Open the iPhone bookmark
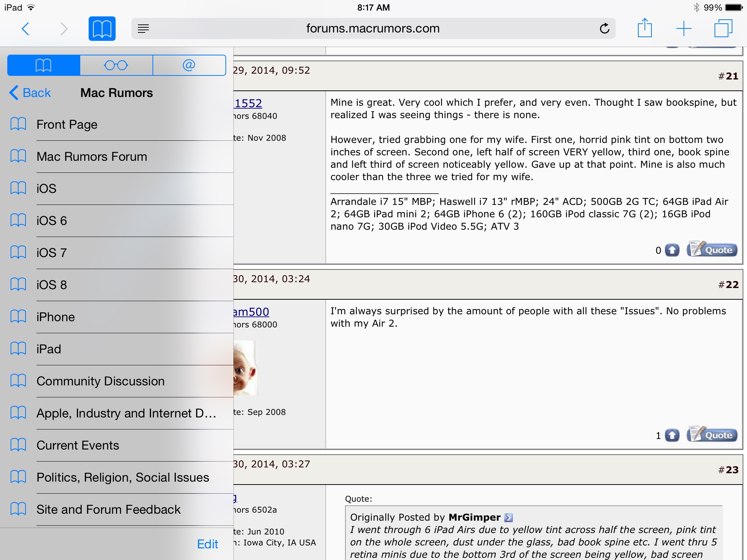 tap(117, 317)
